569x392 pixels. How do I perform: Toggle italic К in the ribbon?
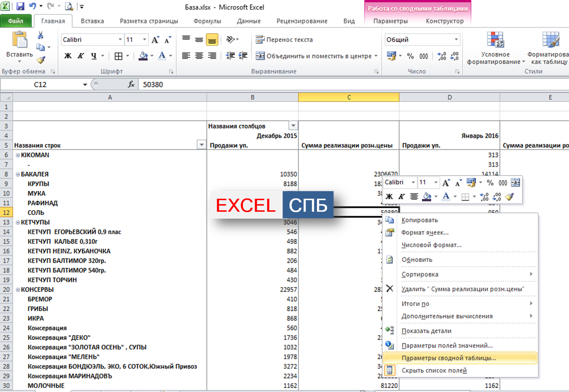click(x=80, y=56)
